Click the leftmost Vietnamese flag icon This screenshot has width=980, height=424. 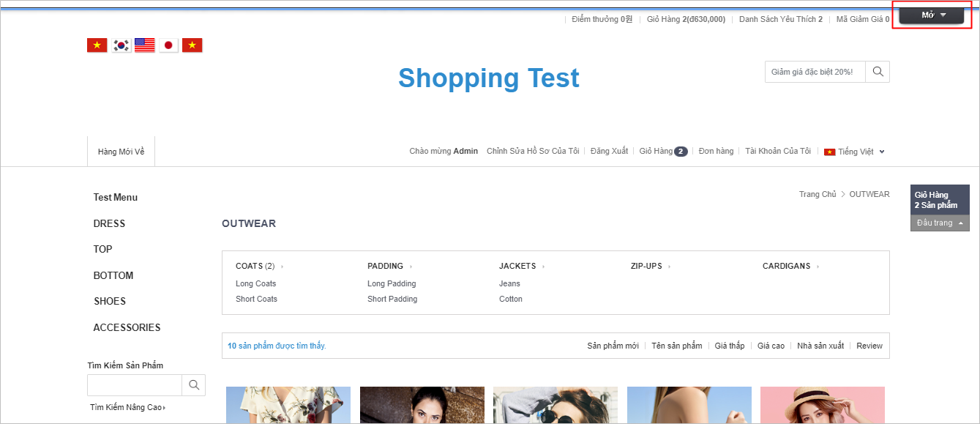(x=97, y=45)
